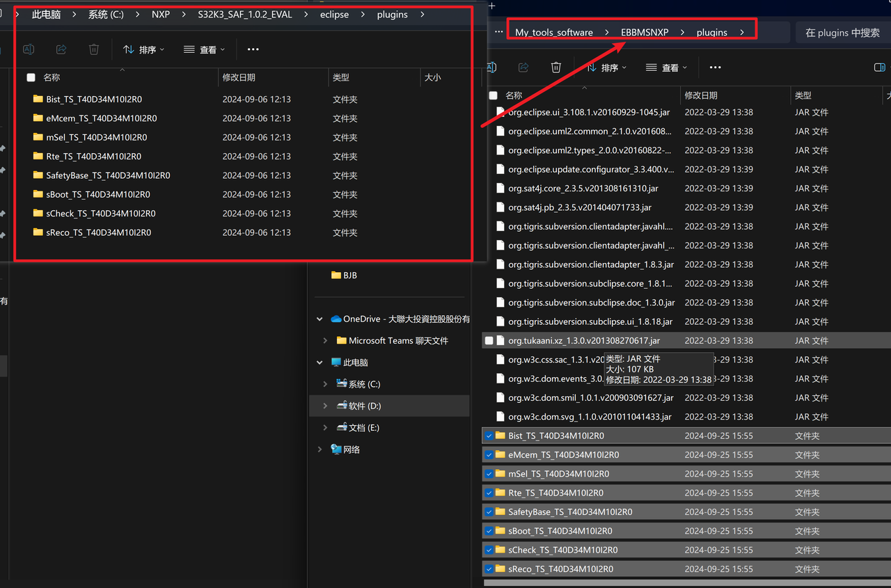This screenshot has width=891, height=588.
Task: Click folder icon of eMcem_TS_T40D34M10I2R0 in S32K3_SAF window
Action: click(x=38, y=118)
